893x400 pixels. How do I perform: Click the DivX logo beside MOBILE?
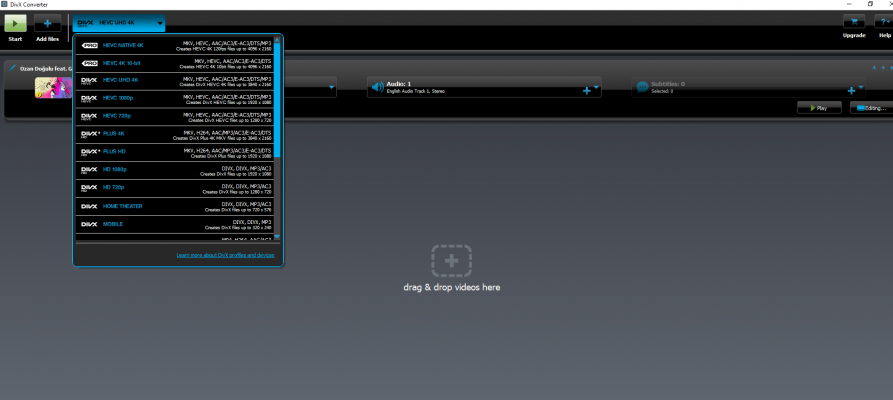[x=89, y=224]
